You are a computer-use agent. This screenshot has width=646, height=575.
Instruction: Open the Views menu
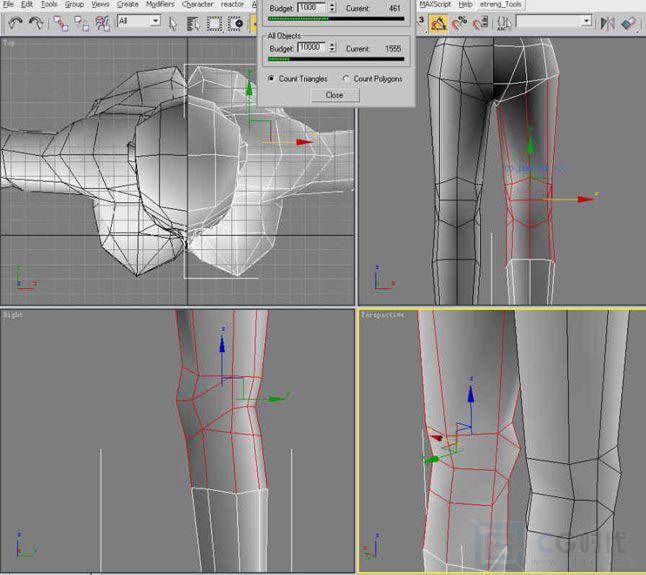click(x=100, y=5)
